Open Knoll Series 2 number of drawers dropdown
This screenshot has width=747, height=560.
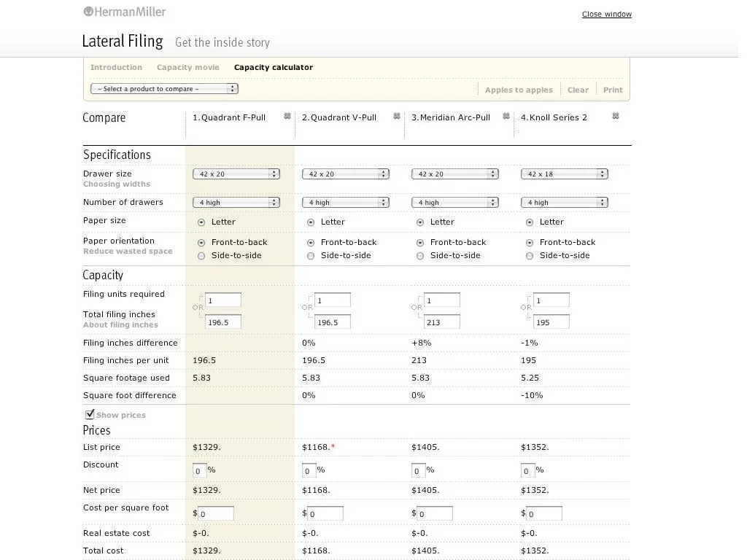coord(565,203)
